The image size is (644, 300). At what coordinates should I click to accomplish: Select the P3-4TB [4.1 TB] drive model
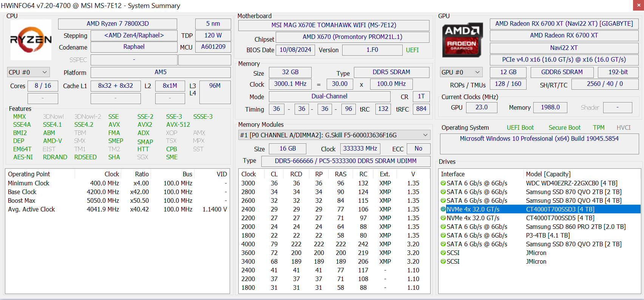click(x=548, y=235)
